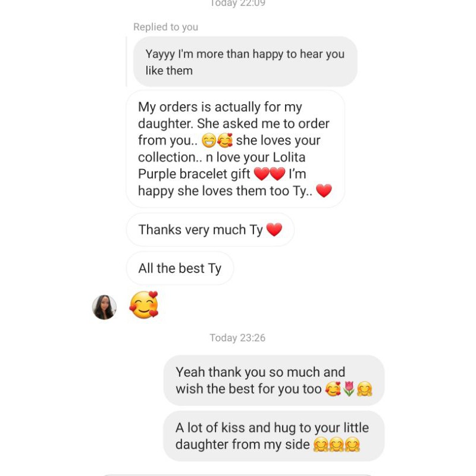
Task: Click the red heart after "Thanks very much Ty"
Action: pos(274,230)
